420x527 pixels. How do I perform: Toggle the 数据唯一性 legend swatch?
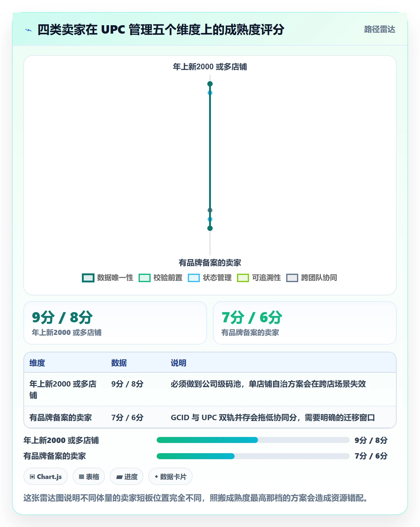(x=88, y=278)
